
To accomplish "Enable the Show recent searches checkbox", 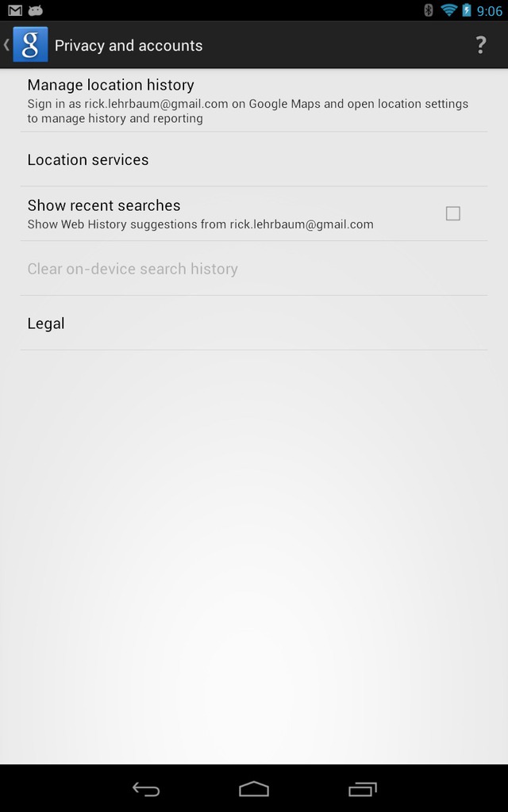I will point(453,213).
